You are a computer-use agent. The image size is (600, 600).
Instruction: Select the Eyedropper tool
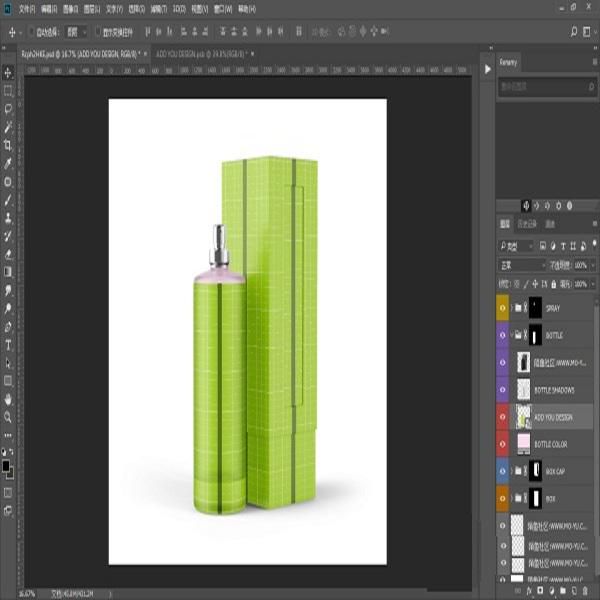tap(8, 163)
